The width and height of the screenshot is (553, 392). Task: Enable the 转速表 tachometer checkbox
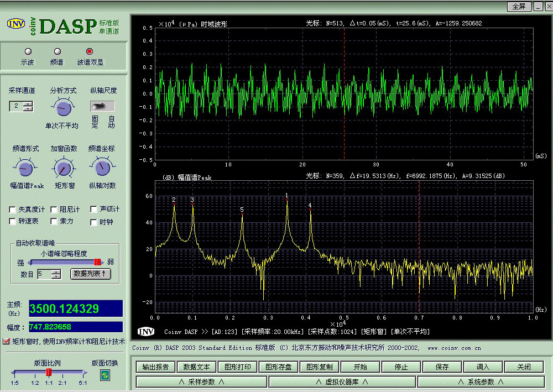[x=12, y=221]
